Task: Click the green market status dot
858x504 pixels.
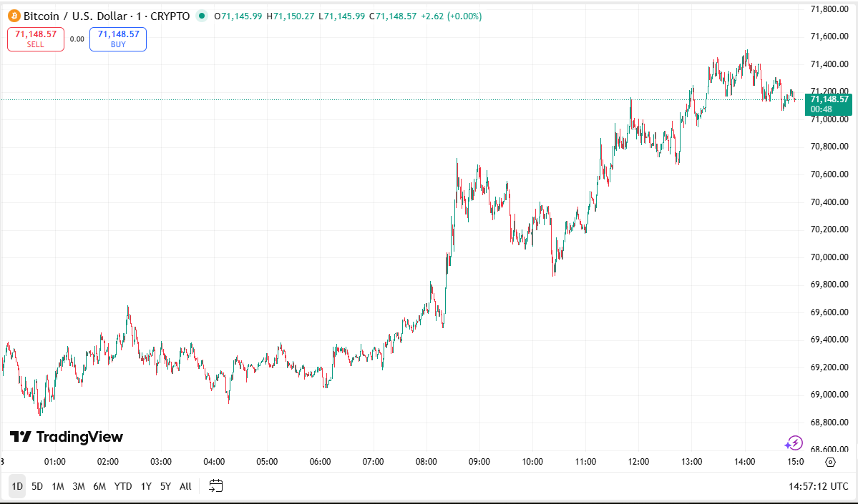Action: [202, 16]
